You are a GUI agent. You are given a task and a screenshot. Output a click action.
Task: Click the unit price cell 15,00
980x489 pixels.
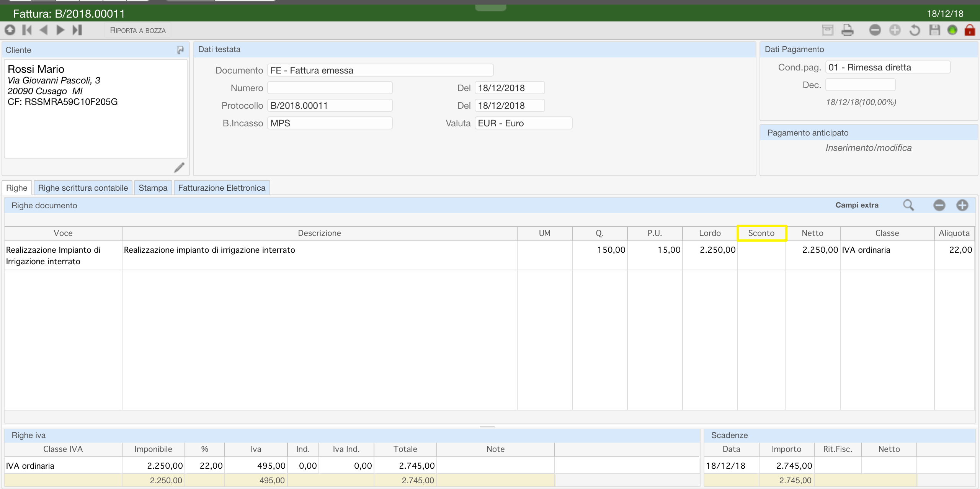(x=655, y=255)
